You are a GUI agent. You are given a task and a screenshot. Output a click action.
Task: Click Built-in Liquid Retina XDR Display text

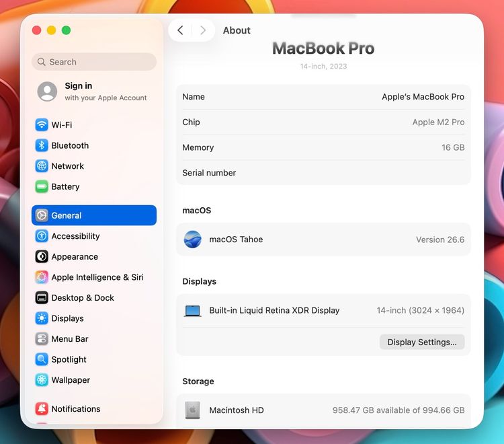274,311
